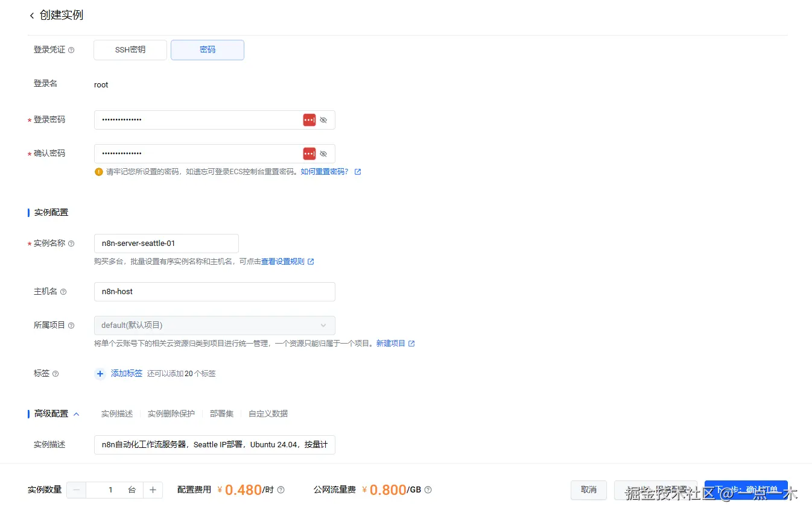The image size is (812, 516).
Task: Click the 取消 button
Action: [588, 490]
